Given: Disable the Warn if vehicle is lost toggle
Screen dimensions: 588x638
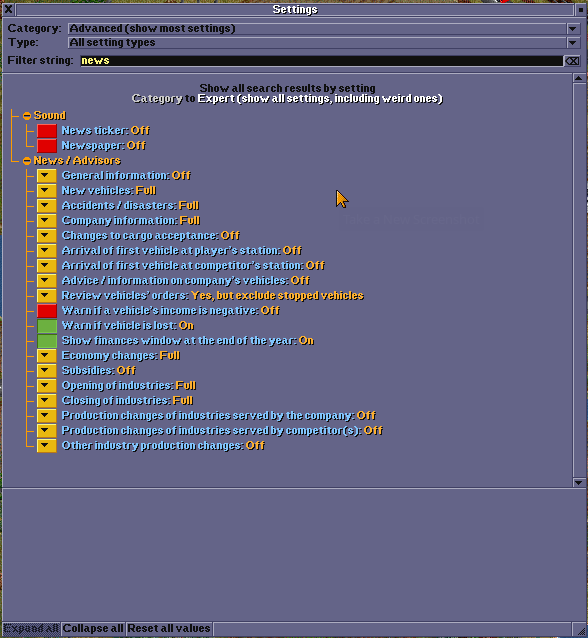Looking at the screenshot, I should [x=47, y=326].
